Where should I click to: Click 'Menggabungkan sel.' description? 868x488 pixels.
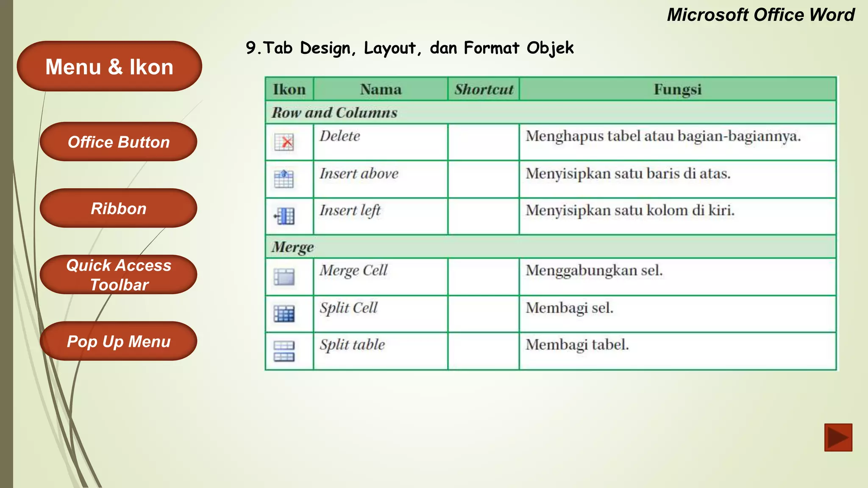click(x=594, y=271)
